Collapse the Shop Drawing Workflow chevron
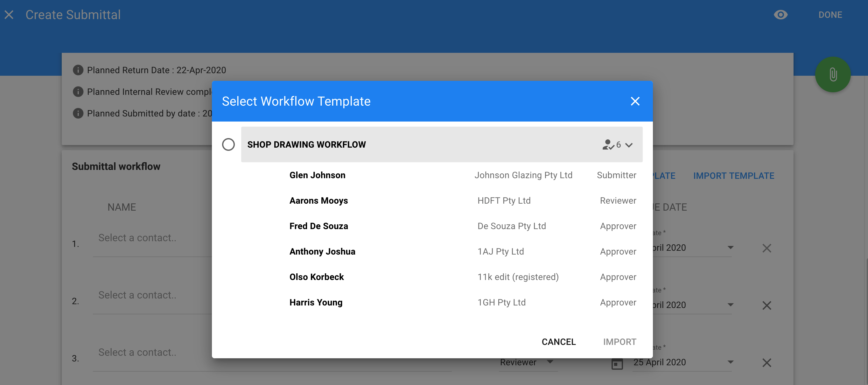Viewport: 868px width, 385px height. click(x=629, y=145)
